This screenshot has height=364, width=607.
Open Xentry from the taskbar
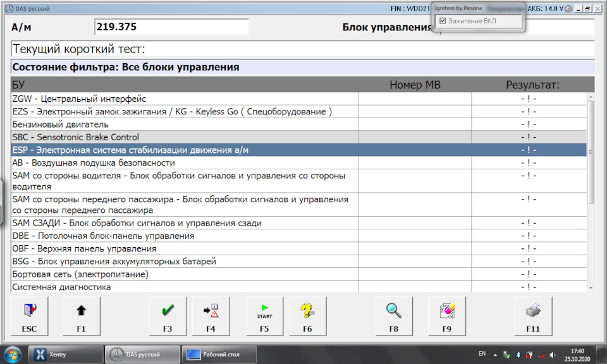[65, 355]
